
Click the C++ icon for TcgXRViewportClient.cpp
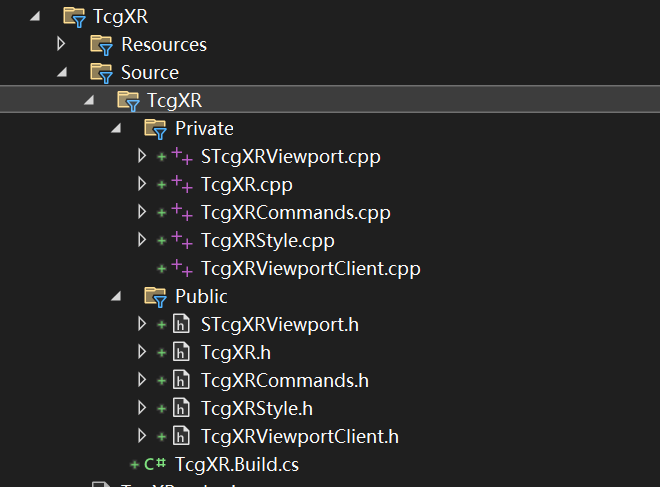click(182, 268)
